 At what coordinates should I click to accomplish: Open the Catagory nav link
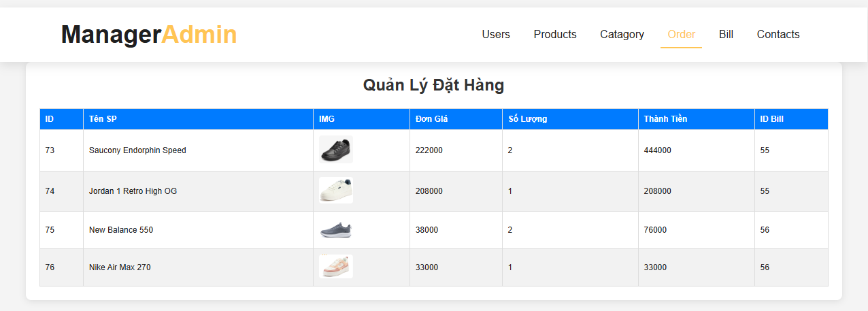(622, 34)
